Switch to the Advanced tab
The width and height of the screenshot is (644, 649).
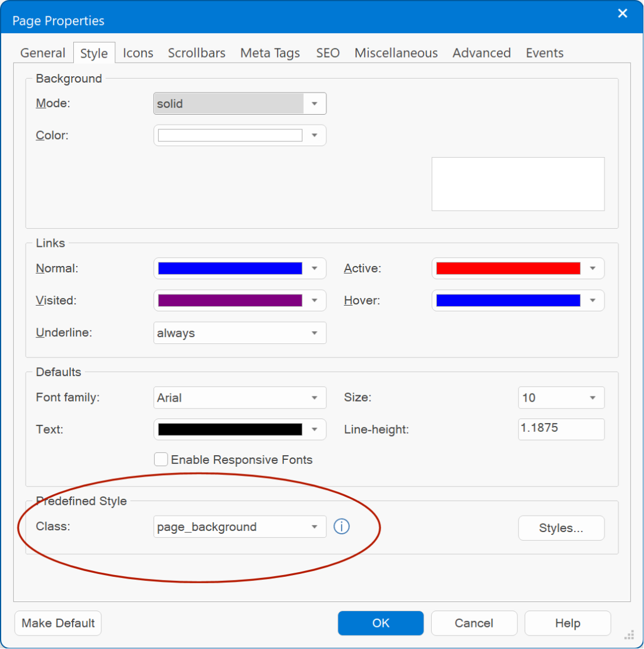(482, 53)
